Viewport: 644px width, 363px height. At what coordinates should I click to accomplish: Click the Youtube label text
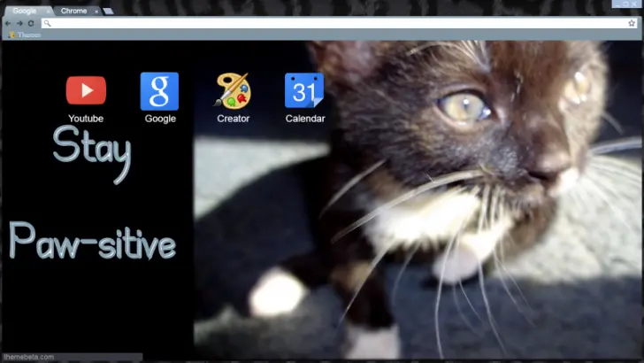point(86,119)
